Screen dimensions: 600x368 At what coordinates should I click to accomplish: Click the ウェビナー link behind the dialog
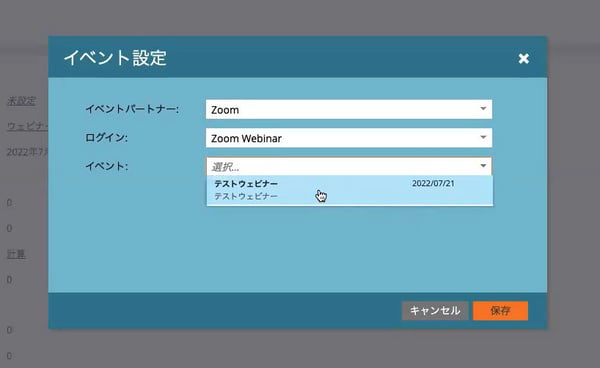pos(28,126)
